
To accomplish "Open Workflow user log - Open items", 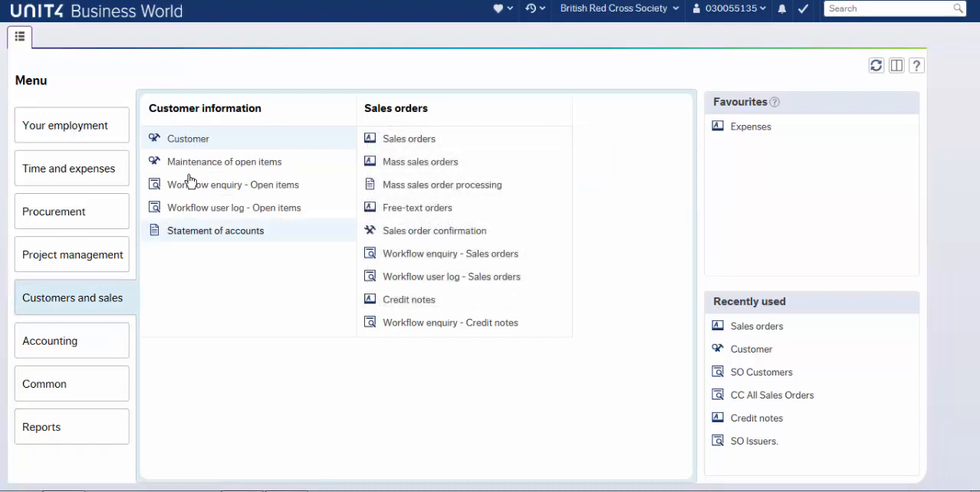I will click(x=234, y=208).
